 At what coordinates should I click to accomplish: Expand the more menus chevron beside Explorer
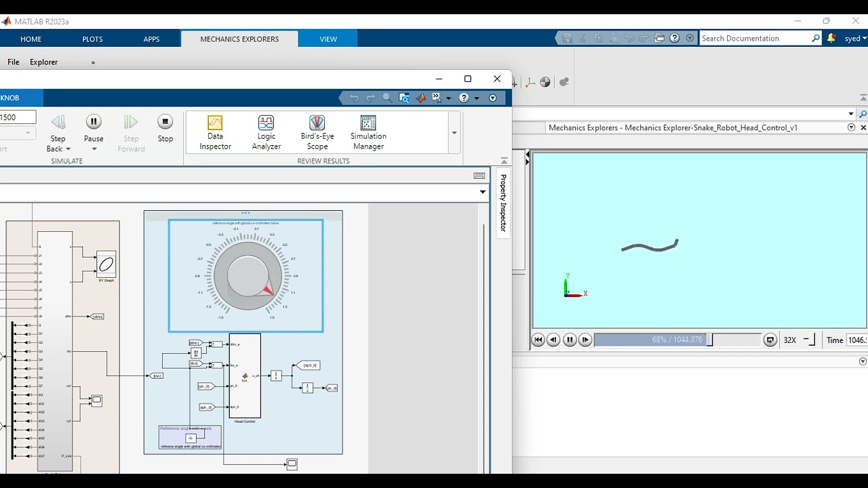[93, 62]
